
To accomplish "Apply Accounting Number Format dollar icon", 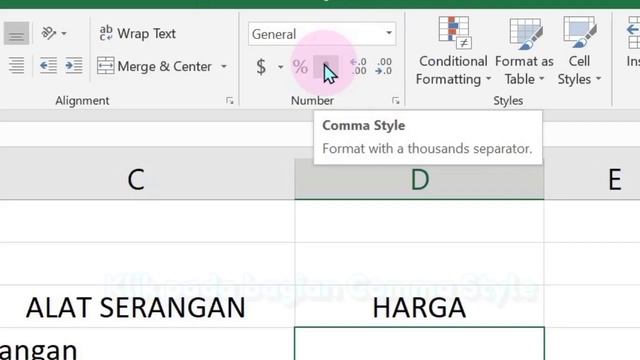I will click(x=261, y=67).
